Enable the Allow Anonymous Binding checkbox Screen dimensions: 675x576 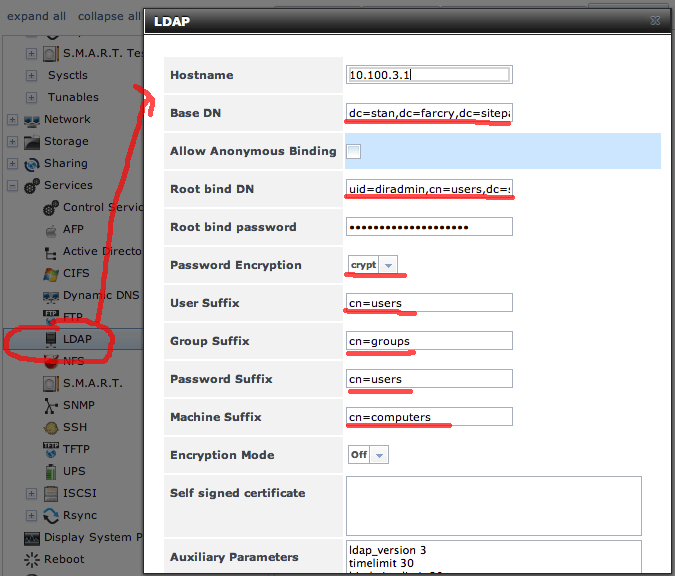(x=353, y=152)
